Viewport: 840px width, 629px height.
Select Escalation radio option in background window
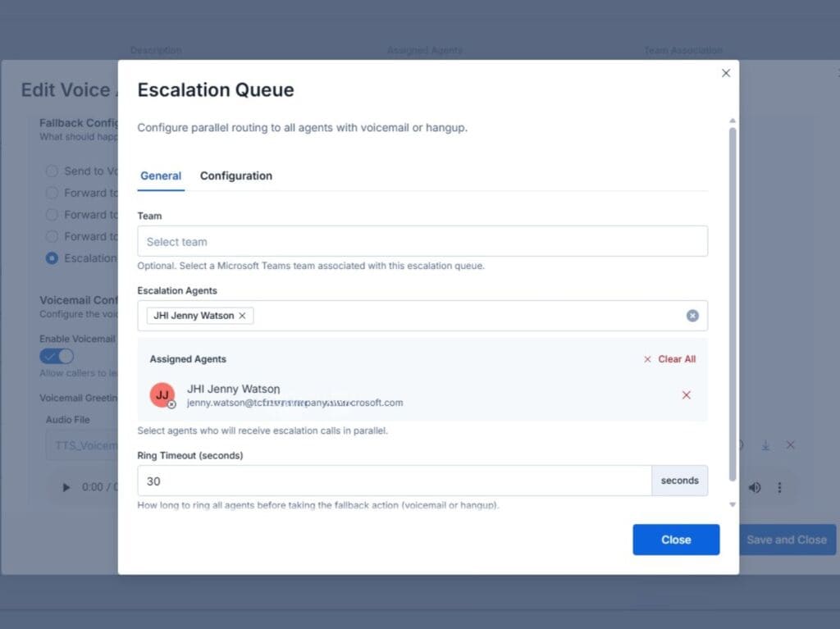click(x=52, y=258)
